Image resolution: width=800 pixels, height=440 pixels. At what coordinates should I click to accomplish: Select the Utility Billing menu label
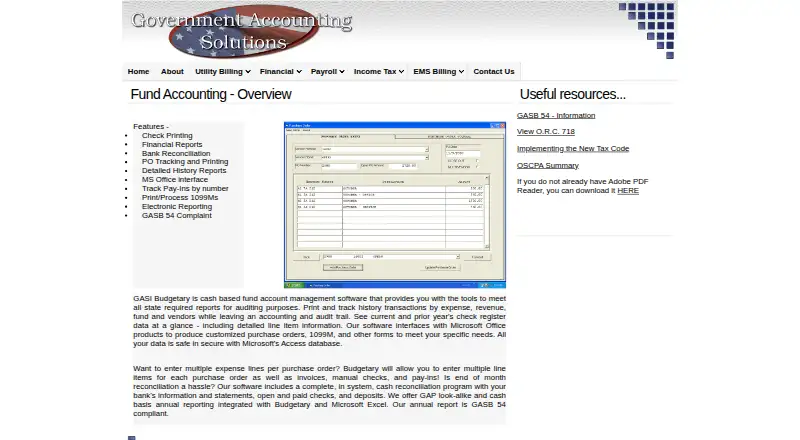[x=218, y=71]
